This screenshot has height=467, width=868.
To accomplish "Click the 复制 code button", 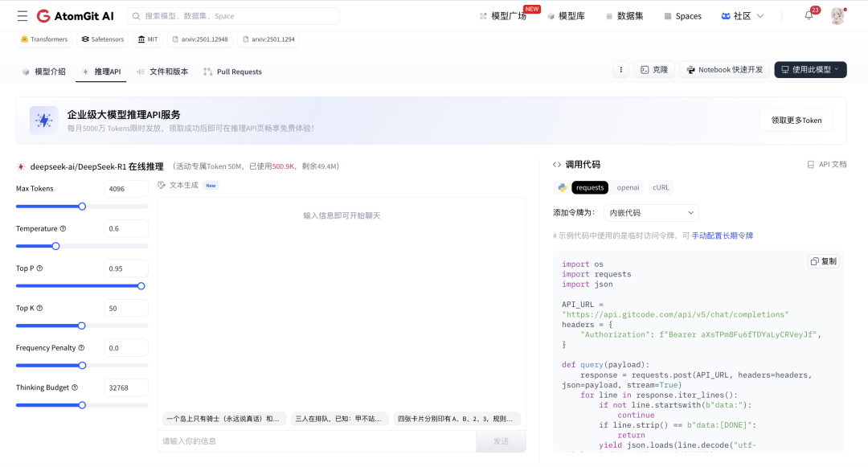I will [x=824, y=261].
